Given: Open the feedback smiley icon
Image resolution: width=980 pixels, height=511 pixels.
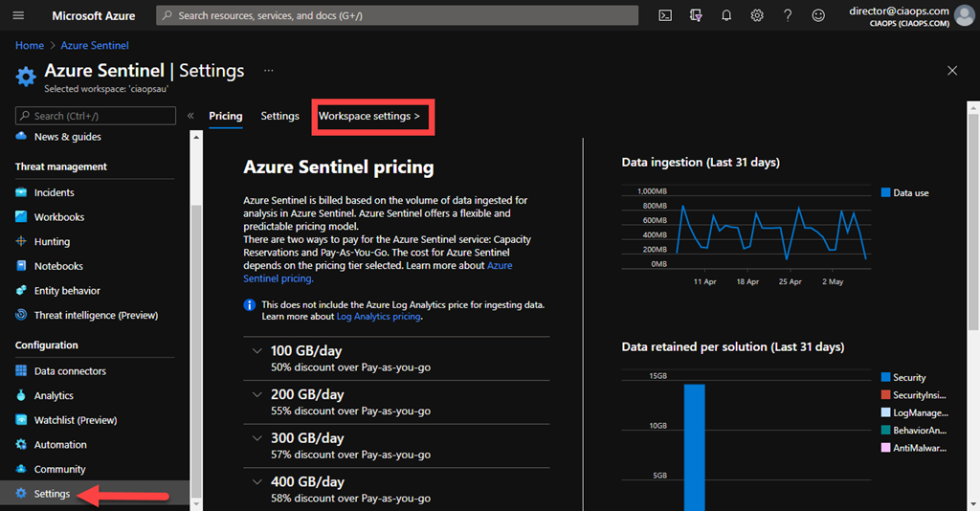Looking at the screenshot, I should tap(818, 15).
